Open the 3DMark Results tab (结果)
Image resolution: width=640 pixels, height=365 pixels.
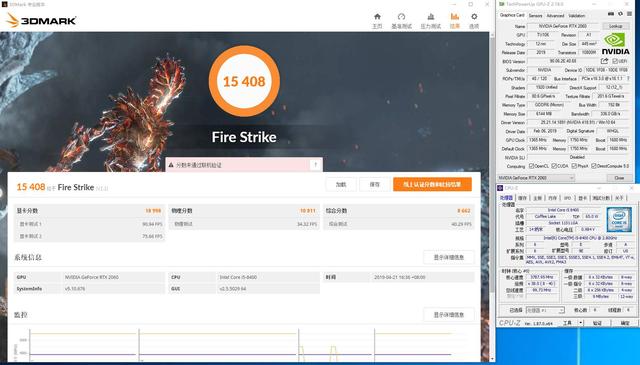point(455,20)
